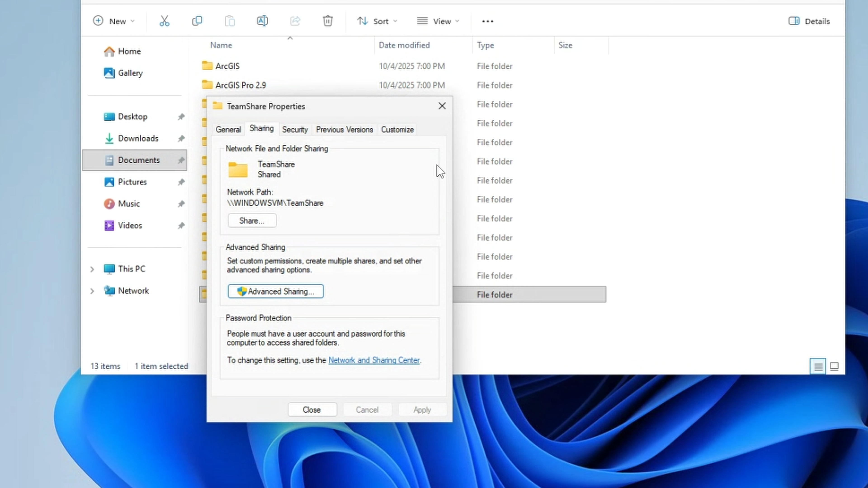868x488 pixels.
Task: Paste from the clipboard
Action: click(229, 21)
